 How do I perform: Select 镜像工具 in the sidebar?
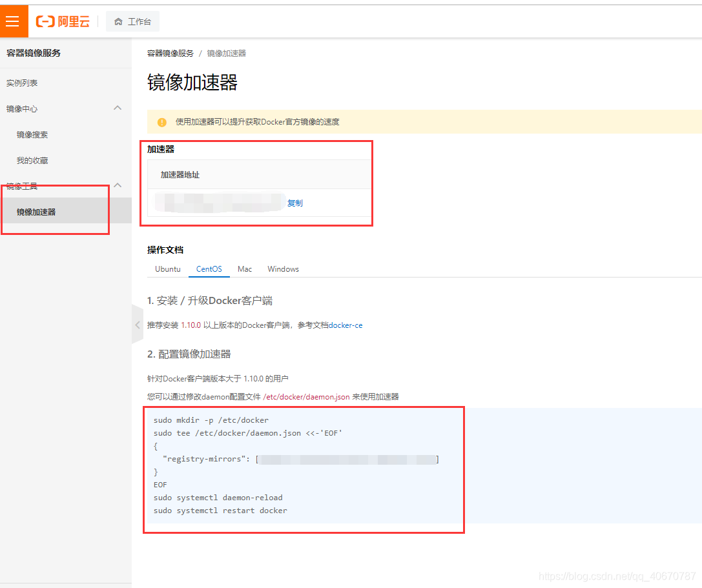(x=22, y=186)
